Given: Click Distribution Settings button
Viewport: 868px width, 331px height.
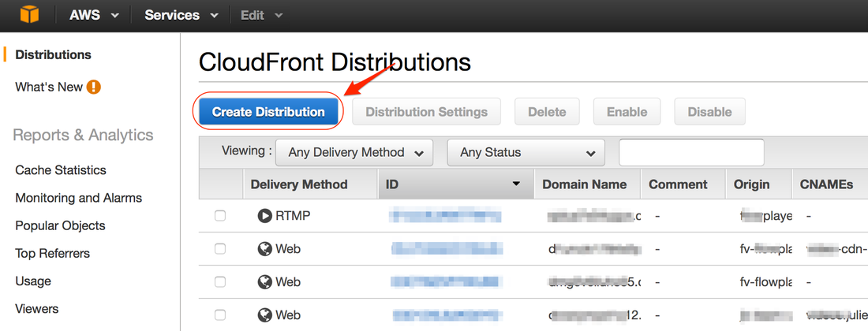Looking at the screenshot, I should tap(426, 112).
